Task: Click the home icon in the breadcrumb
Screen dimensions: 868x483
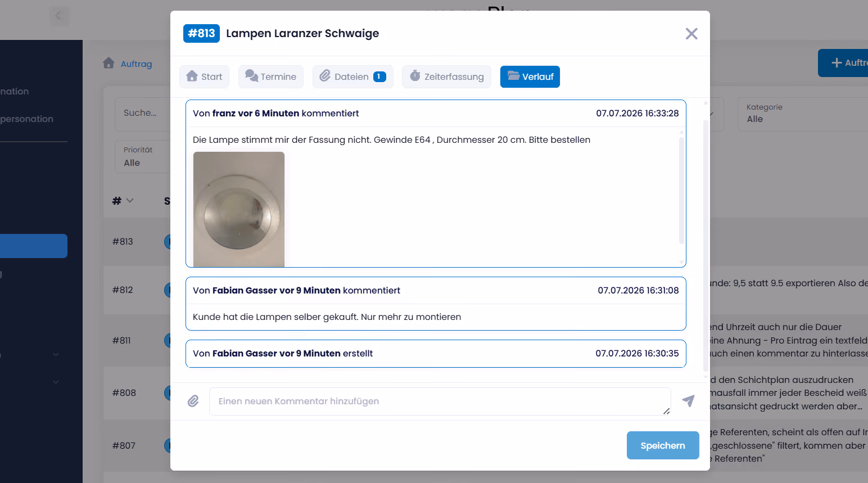Action: pos(108,63)
